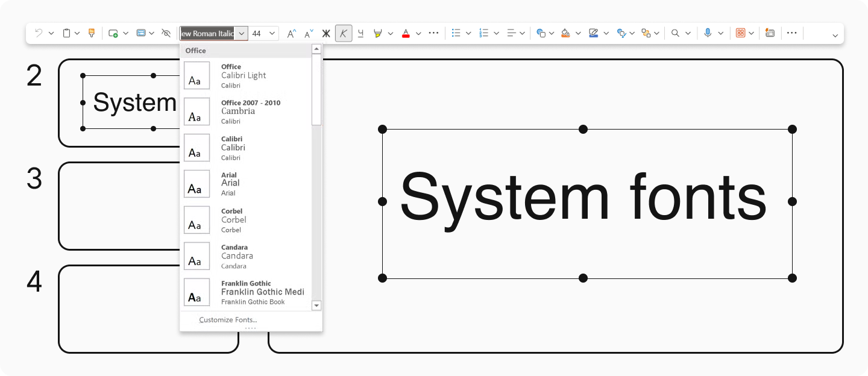The image size is (868, 376).
Task: Add a New Slide
Action: coord(113,33)
